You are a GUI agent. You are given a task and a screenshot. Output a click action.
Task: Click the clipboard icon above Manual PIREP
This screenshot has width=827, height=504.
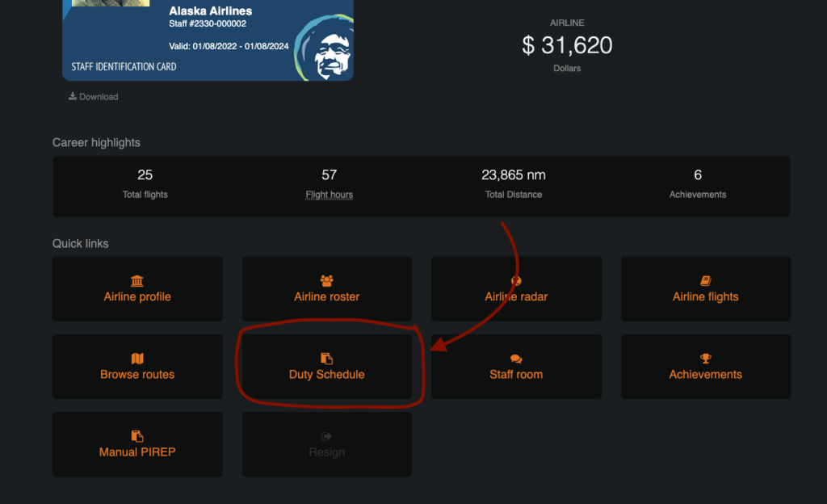[x=137, y=436]
